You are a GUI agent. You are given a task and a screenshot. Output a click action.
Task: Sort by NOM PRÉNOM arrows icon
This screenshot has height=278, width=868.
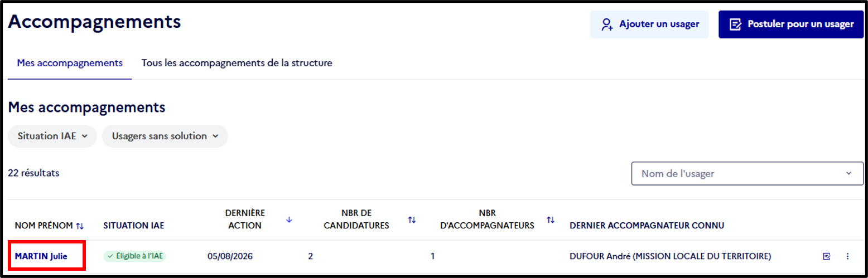80,226
